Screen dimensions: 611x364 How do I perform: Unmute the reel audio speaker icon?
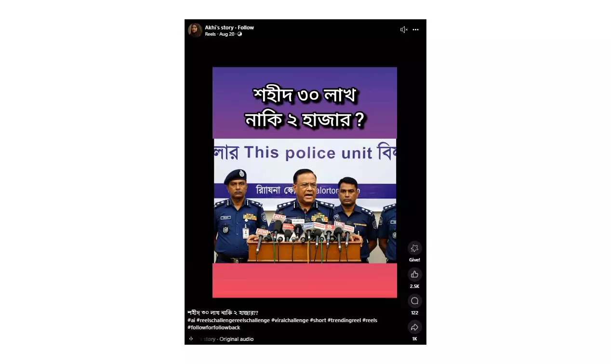tap(404, 30)
